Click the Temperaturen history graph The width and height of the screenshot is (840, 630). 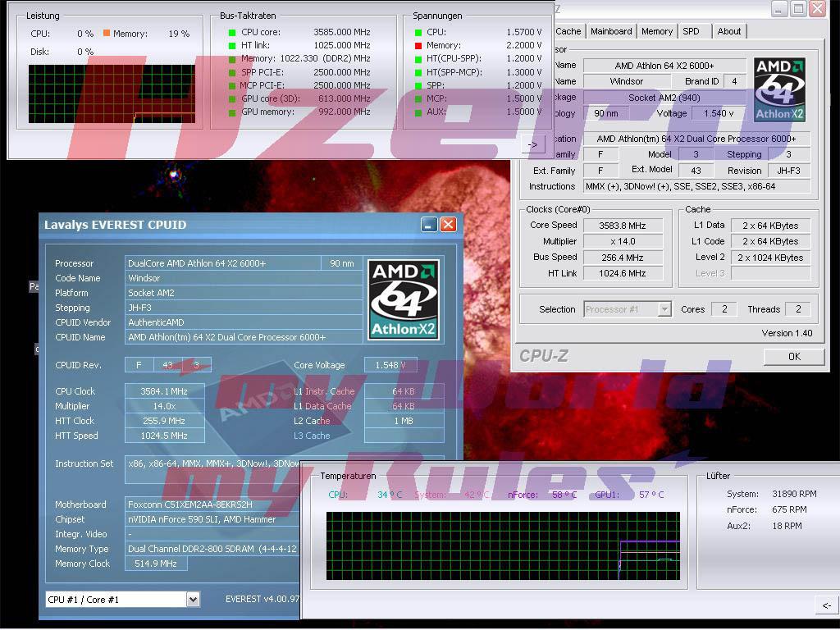503,546
